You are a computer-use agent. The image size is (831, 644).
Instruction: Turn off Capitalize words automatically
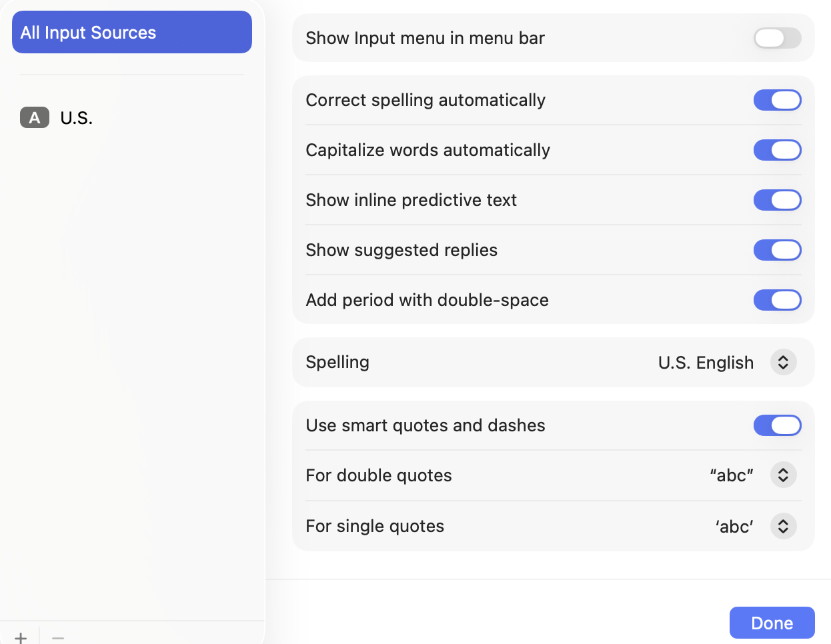777,150
